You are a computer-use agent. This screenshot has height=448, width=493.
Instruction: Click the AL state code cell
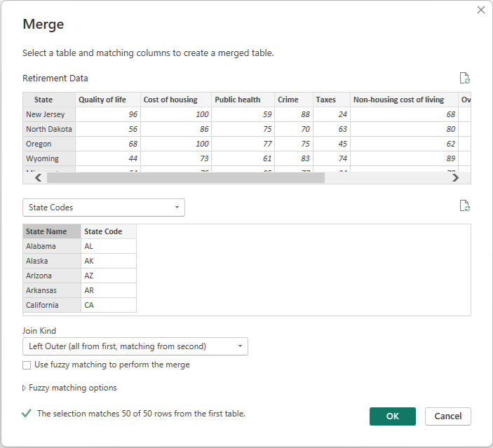click(109, 246)
